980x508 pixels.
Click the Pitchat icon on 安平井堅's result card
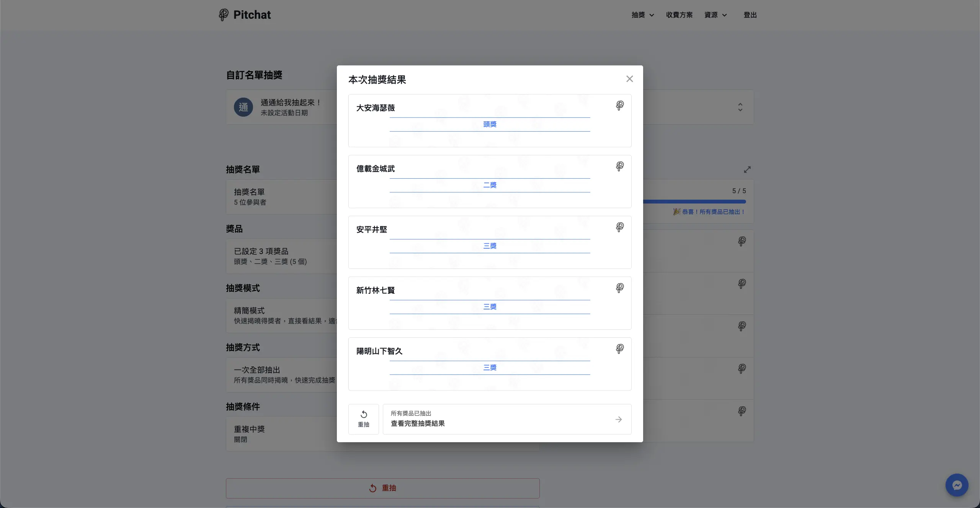coord(619,227)
